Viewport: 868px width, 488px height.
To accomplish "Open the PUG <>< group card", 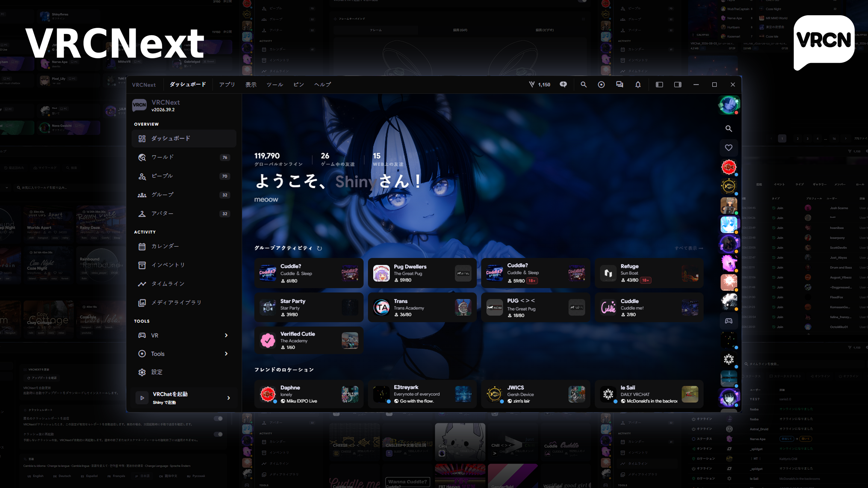I will coord(536,307).
